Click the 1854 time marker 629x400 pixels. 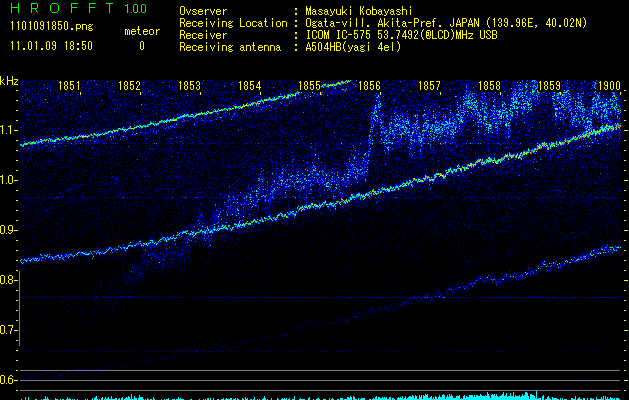click(x=250, y=86)
